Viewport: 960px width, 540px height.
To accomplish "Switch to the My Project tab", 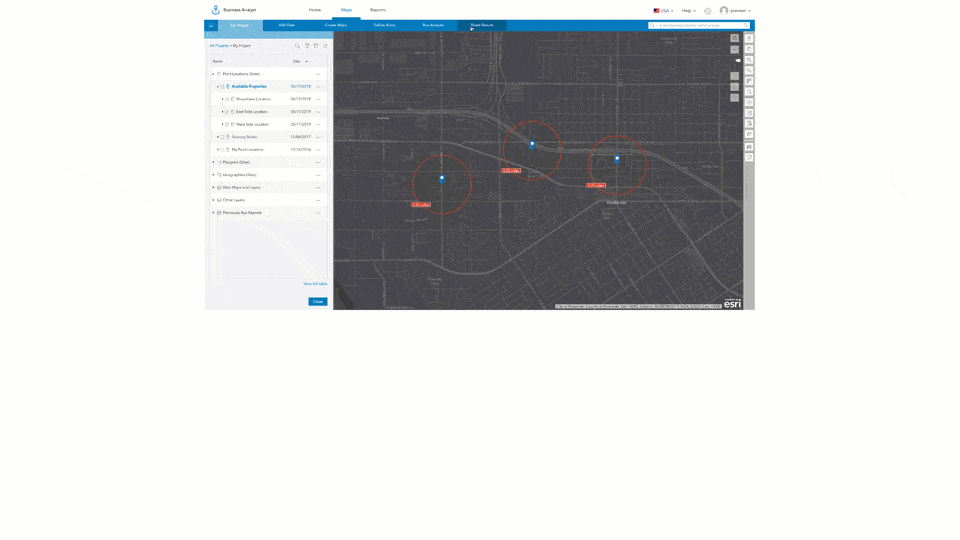I will point(239,26).
